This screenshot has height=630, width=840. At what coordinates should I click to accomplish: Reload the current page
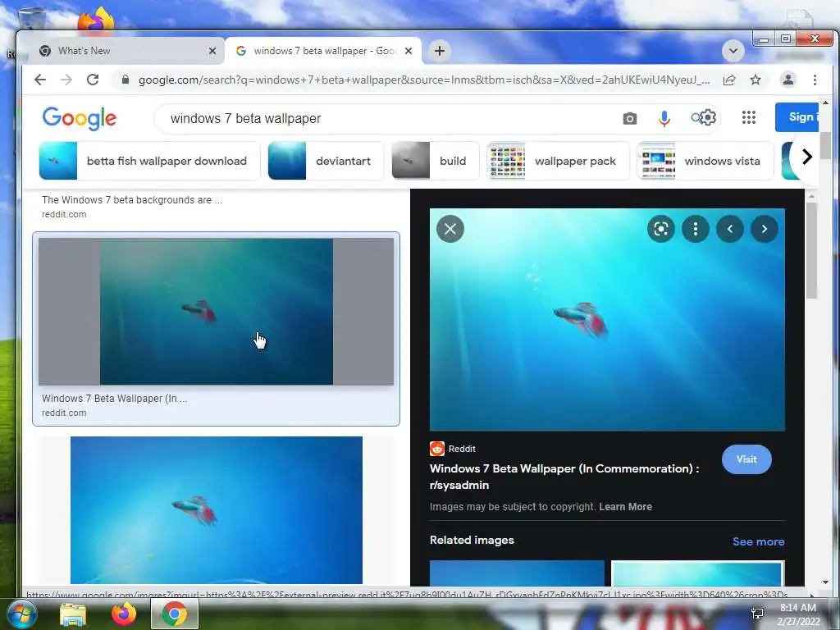(x=93, y=80)
